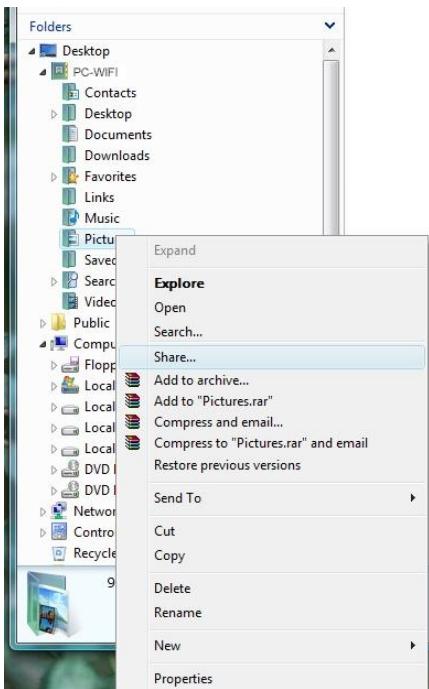
Task: Choose Compress to "Pictures.rar" and email
Action: click(273, 443)
